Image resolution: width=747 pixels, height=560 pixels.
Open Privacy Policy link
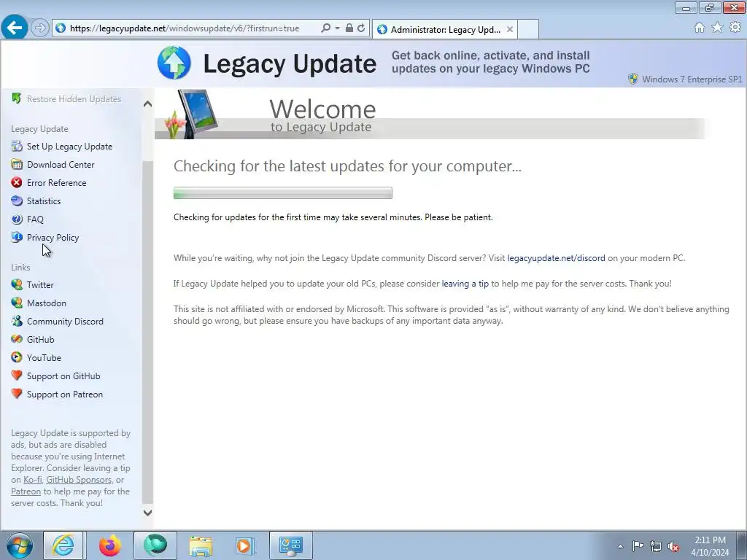(x=53, y=238)
